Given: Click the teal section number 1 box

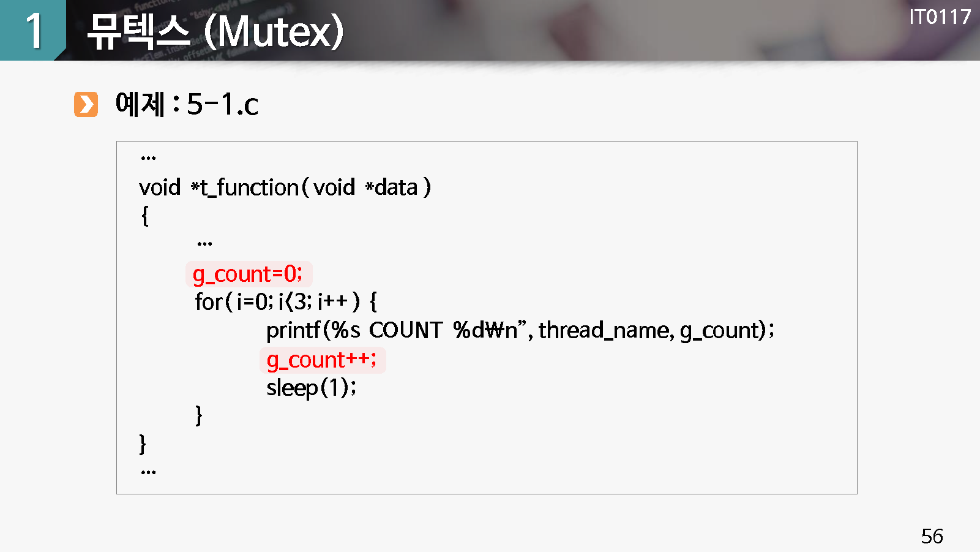Looking at the screenshot, I should tap(32, 30).
